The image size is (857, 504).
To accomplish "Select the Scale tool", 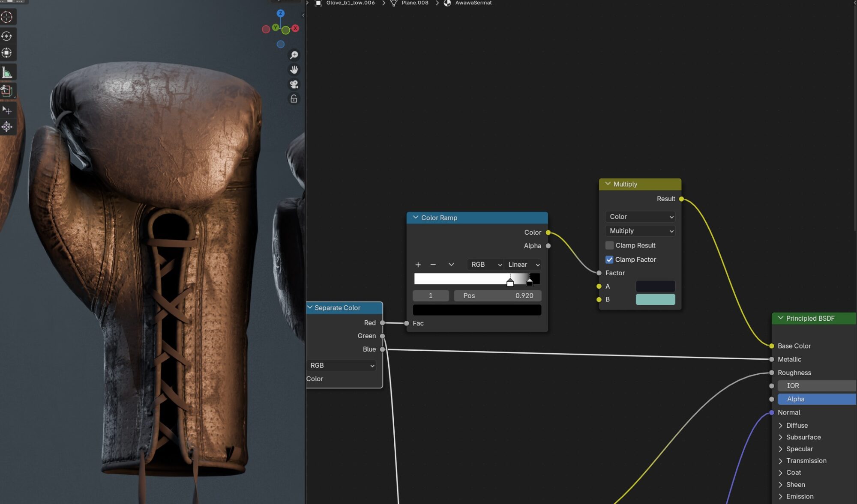I will [x=7, y=53].
